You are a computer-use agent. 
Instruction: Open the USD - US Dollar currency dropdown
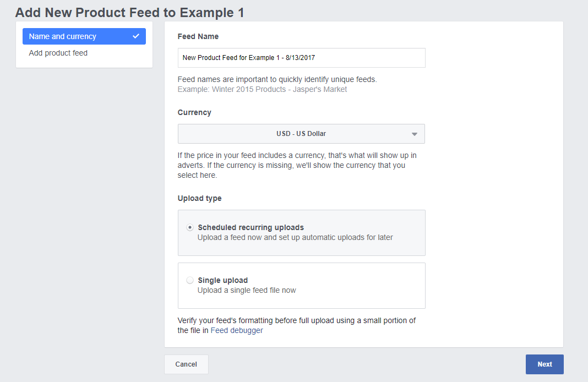tap(301, 134)
